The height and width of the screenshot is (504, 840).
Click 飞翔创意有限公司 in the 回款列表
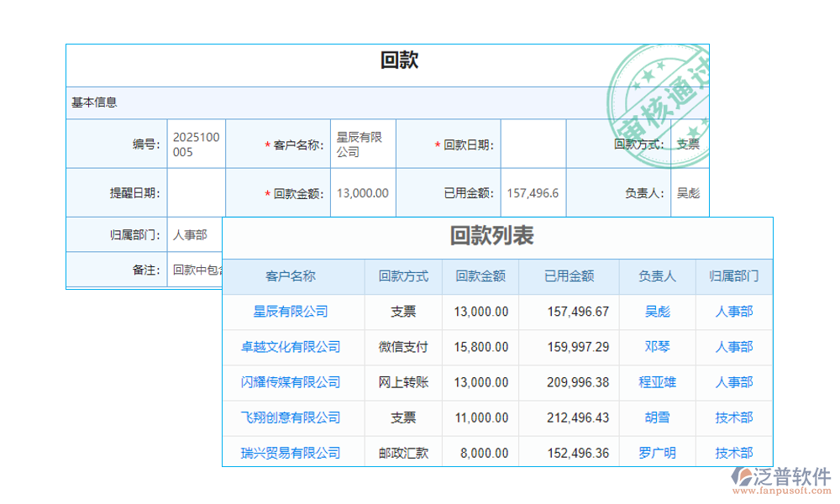pos(292,417)
